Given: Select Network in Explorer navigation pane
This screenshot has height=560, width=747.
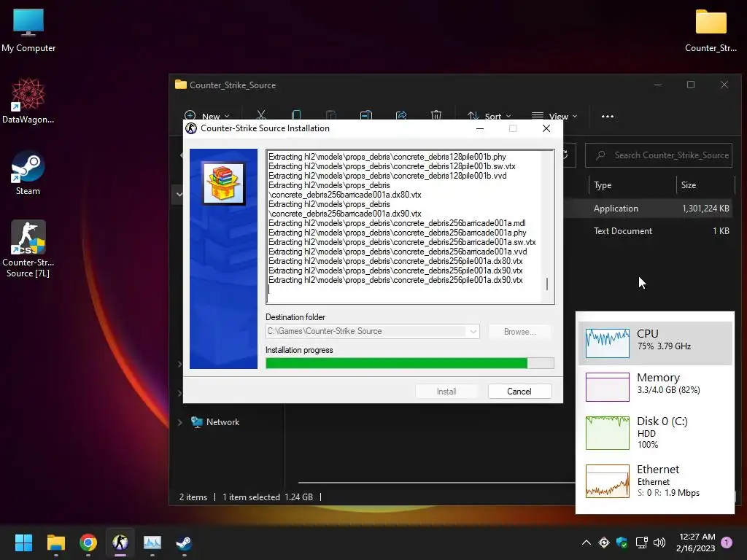Looking at the screenshot, I should (222, 422).
